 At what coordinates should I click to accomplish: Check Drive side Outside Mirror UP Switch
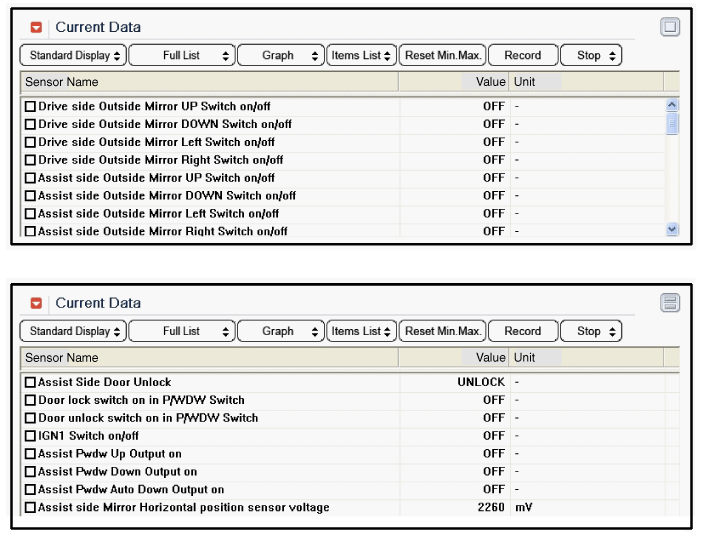pyautogui.click(x=30, y=107)
